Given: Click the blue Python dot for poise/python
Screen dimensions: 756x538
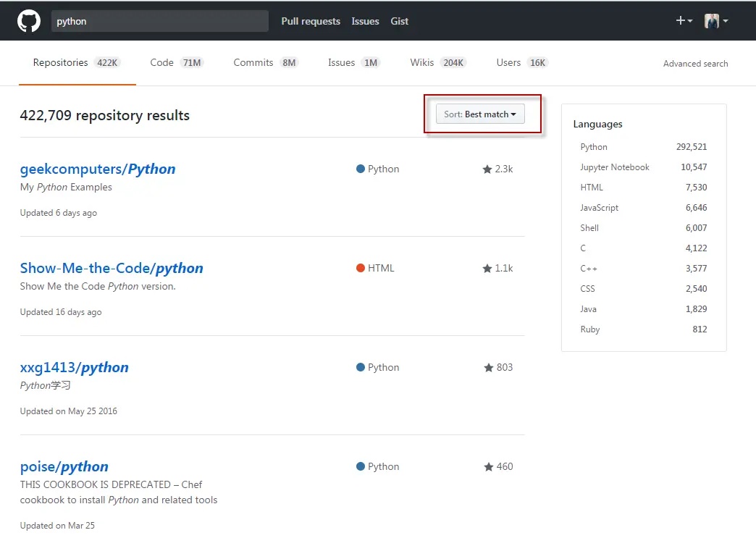Looking at the screenshot, I should coord(360,466).
